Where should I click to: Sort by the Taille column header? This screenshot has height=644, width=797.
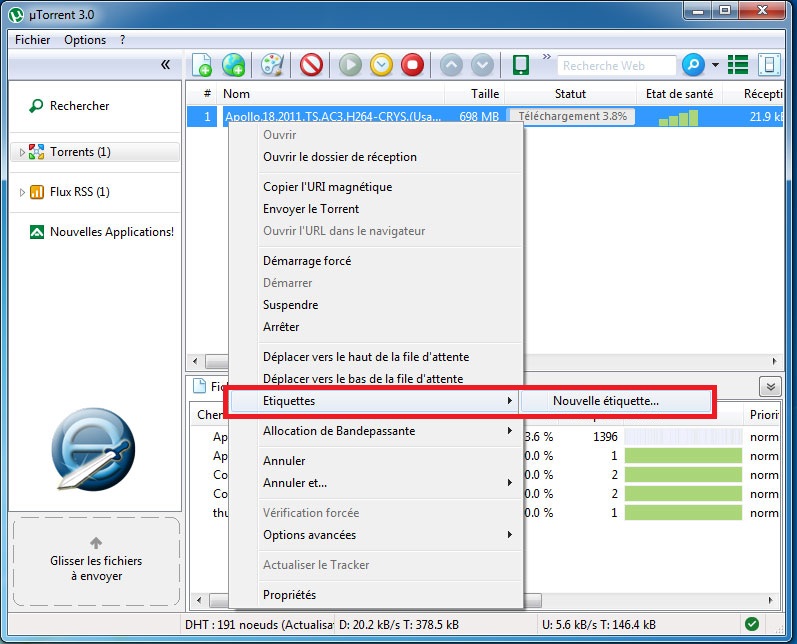[474, 94]
